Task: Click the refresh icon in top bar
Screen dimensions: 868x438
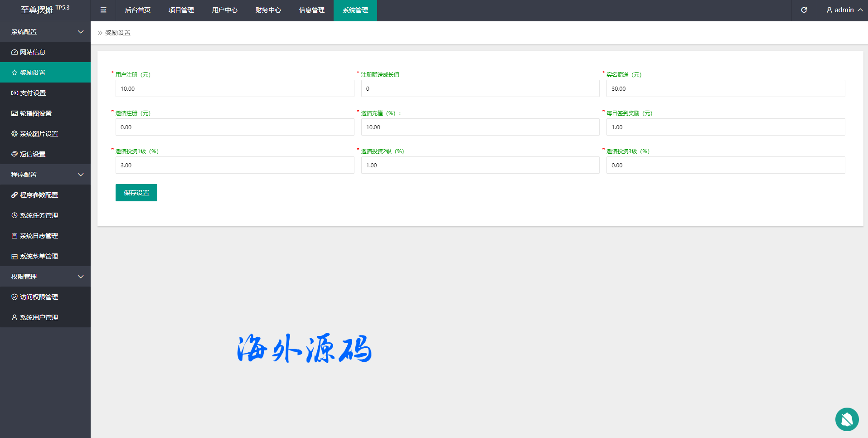Action: pyautogui.click(x=804, y=10)
